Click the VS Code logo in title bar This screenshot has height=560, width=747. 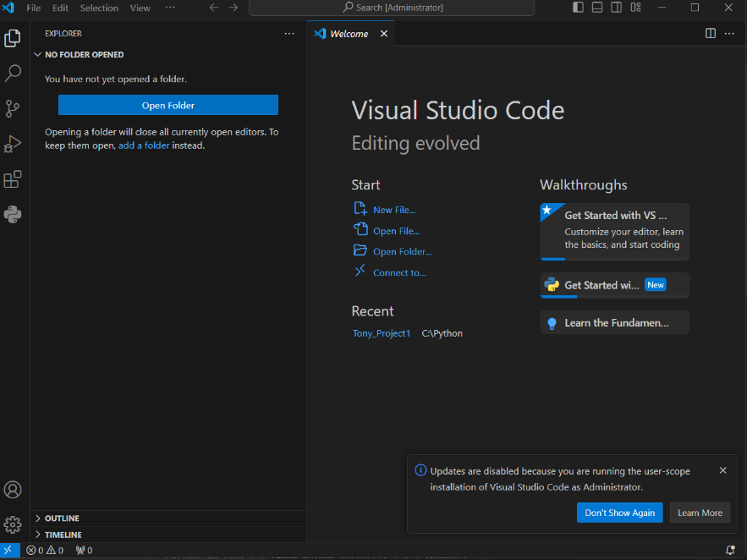8,8
